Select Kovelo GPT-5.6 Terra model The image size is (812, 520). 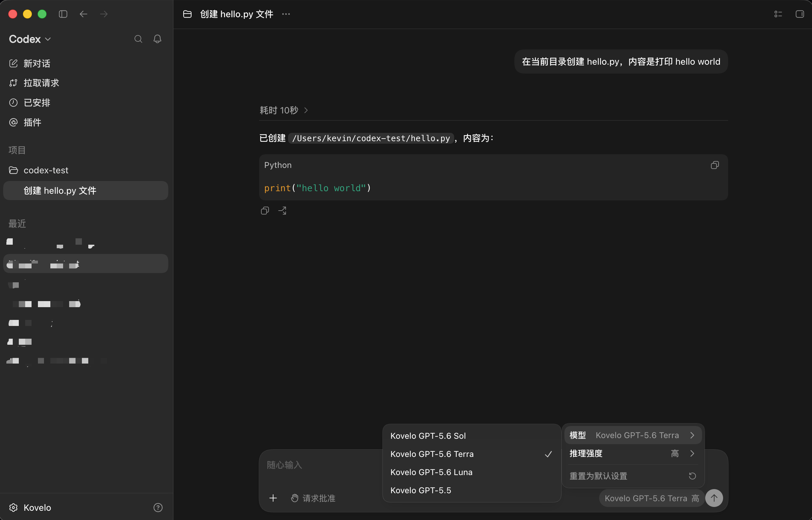click(x=472, y=454)
